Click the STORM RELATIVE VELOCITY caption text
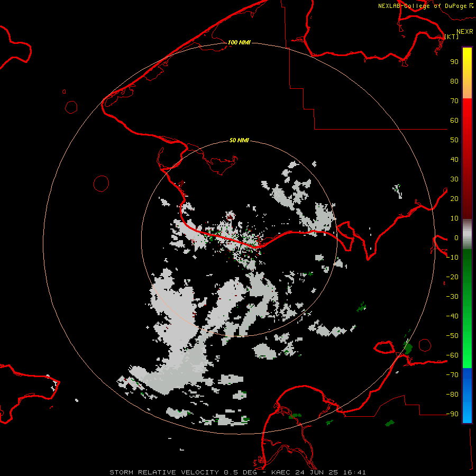Viewport: 476px width, 476px height. click(164, 472)
